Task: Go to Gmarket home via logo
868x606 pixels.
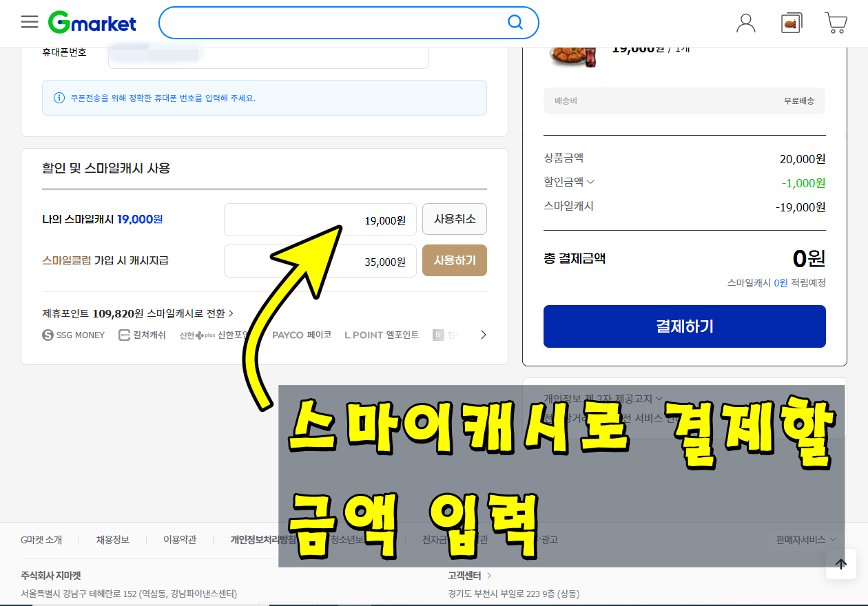Action: point(92,23)
